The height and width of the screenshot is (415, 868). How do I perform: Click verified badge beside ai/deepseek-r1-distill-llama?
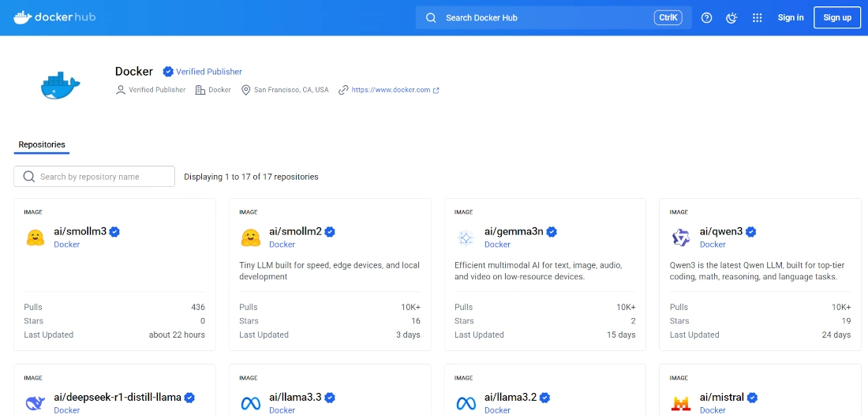point(189,398)
